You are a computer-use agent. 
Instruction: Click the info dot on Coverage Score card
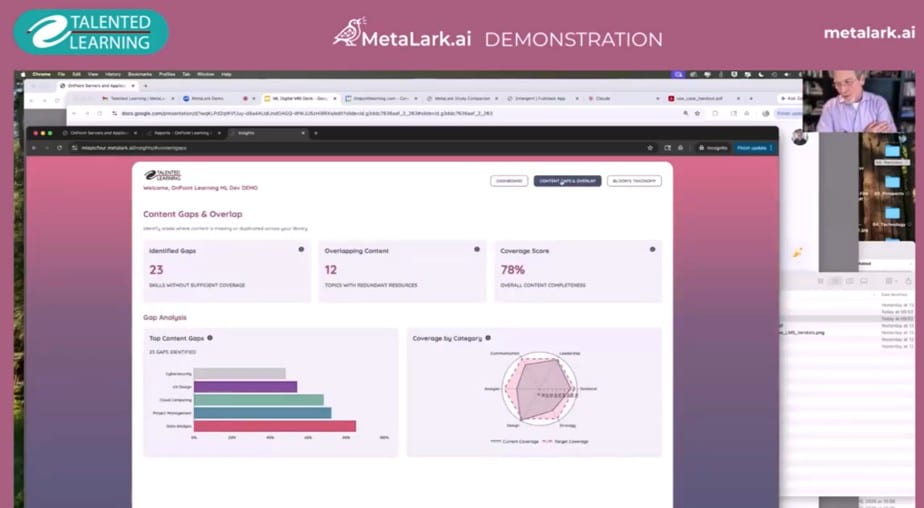click(652, 249)
